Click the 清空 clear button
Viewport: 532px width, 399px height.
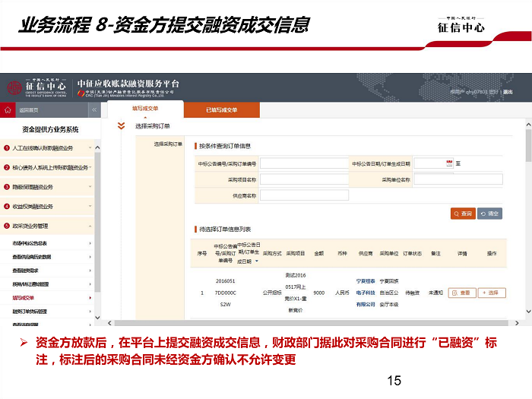(489, 214)
